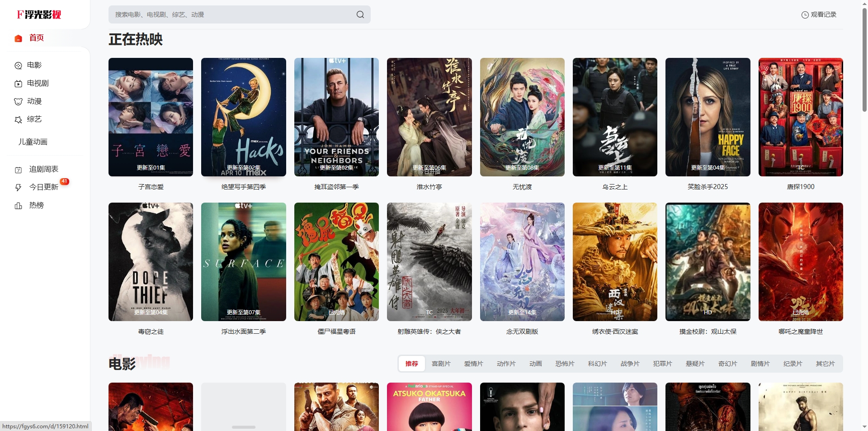Click the 综艺 sidebar icon
The width and height of the screenshot is (868, 431).
pyautogui.click(x=19, y=120)
